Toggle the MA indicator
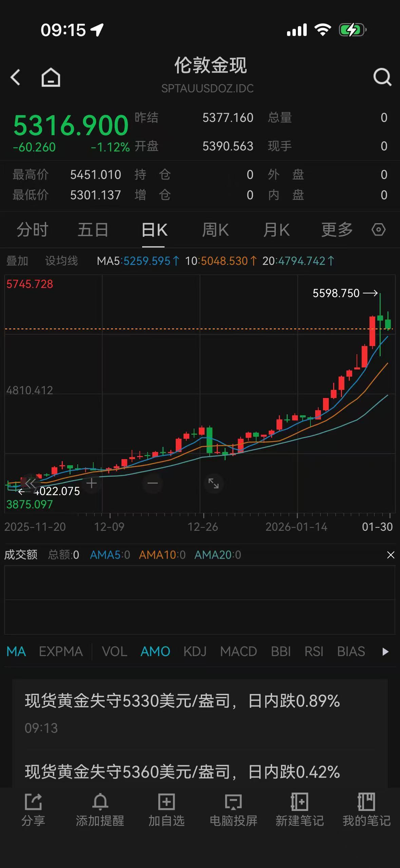The height and width of the screenshot is (868, 400). (16, 652)
